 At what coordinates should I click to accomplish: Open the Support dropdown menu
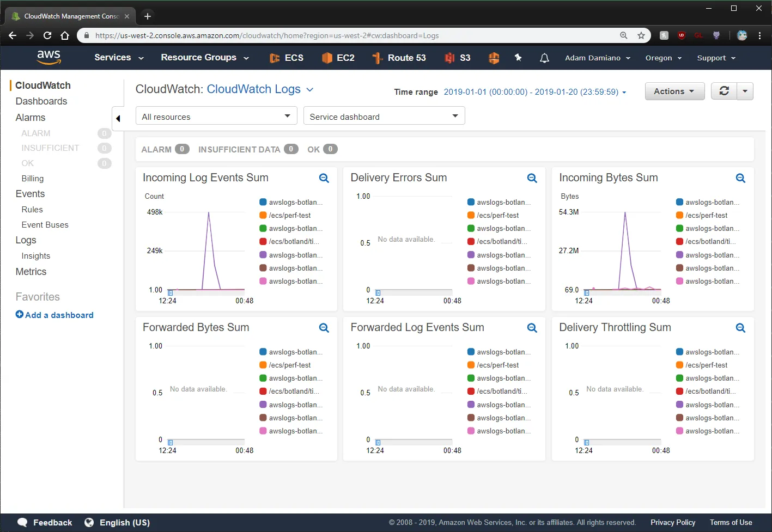[716, 58]
